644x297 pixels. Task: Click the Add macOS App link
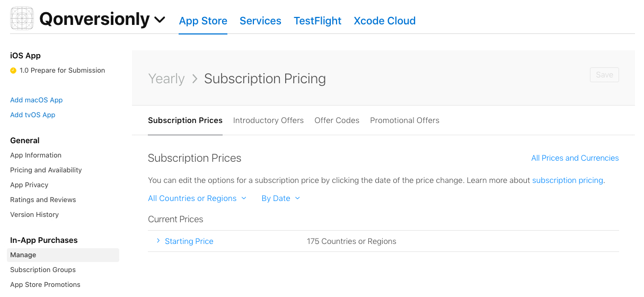tap(37, 100)
